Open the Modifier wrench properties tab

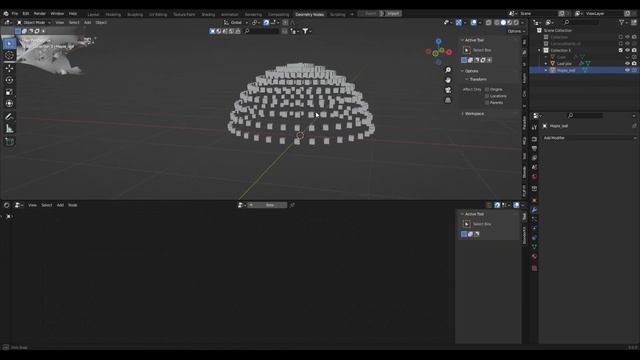click(x=534, y=210)
